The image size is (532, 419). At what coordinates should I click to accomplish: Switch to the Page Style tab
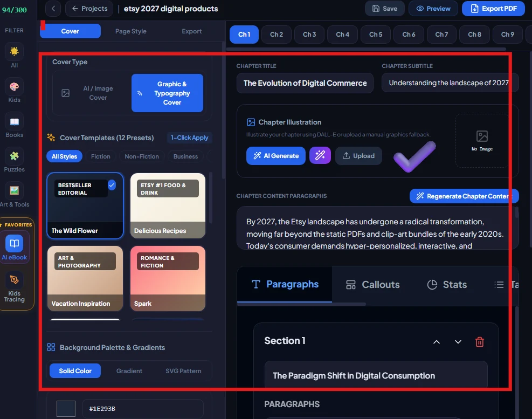130,31
